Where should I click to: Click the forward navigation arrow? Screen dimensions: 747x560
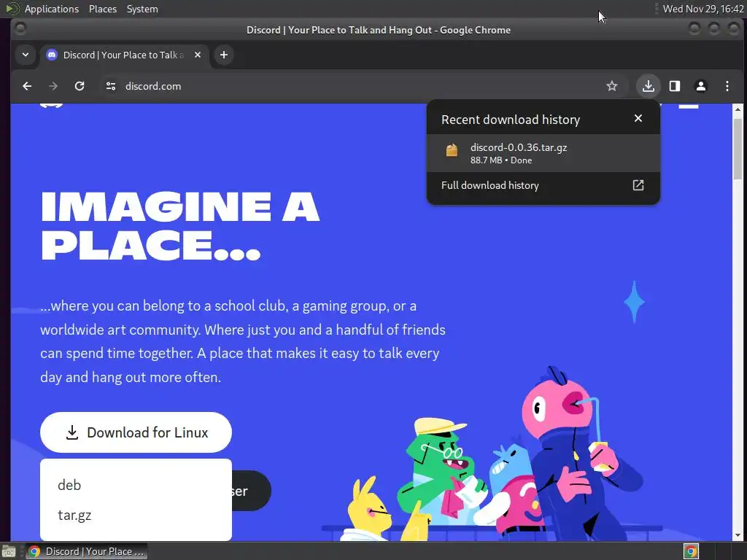53,86
